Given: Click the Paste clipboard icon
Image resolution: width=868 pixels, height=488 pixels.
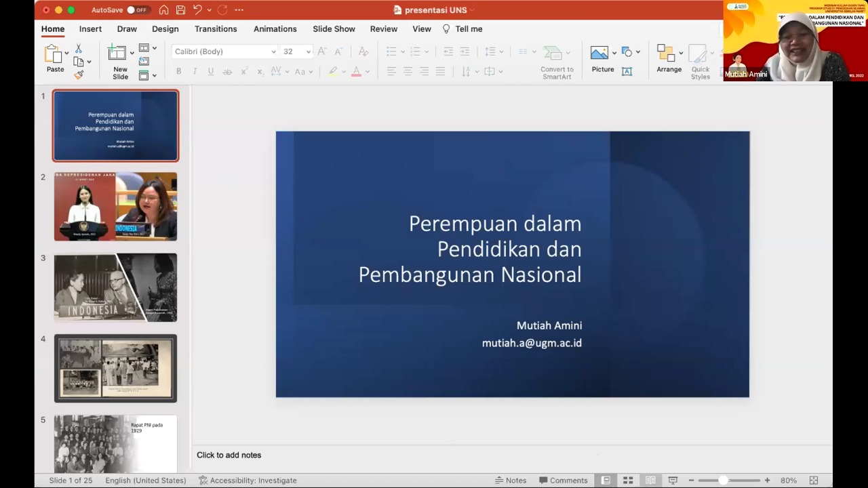Looking at the screenshot, I should (x=54, y=54).
